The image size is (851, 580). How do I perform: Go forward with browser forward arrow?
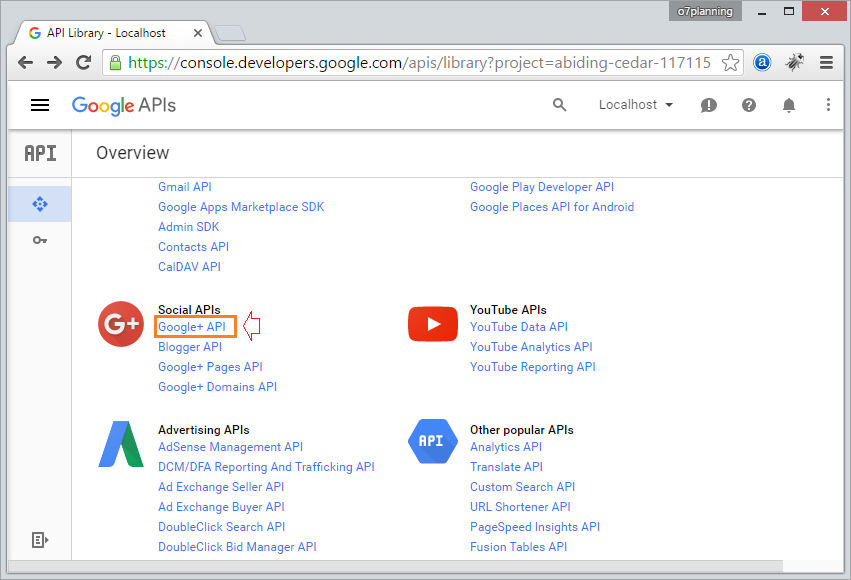coord(54,63)
